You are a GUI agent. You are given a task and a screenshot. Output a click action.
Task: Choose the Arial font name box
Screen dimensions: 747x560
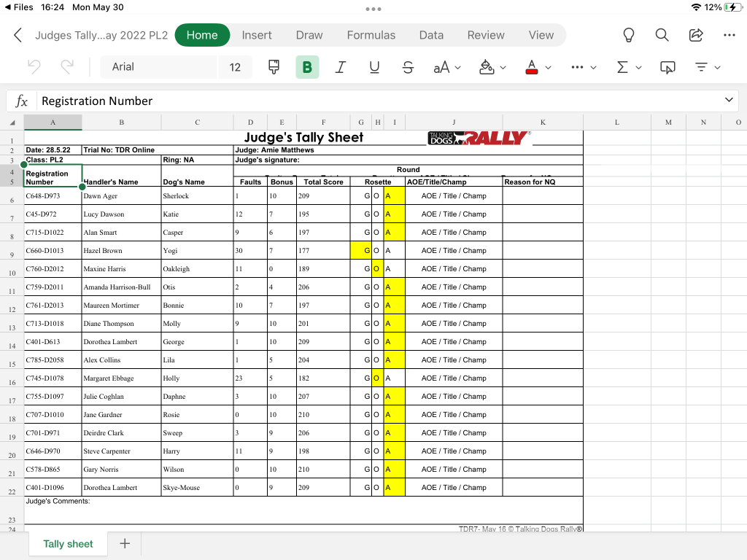158,67
